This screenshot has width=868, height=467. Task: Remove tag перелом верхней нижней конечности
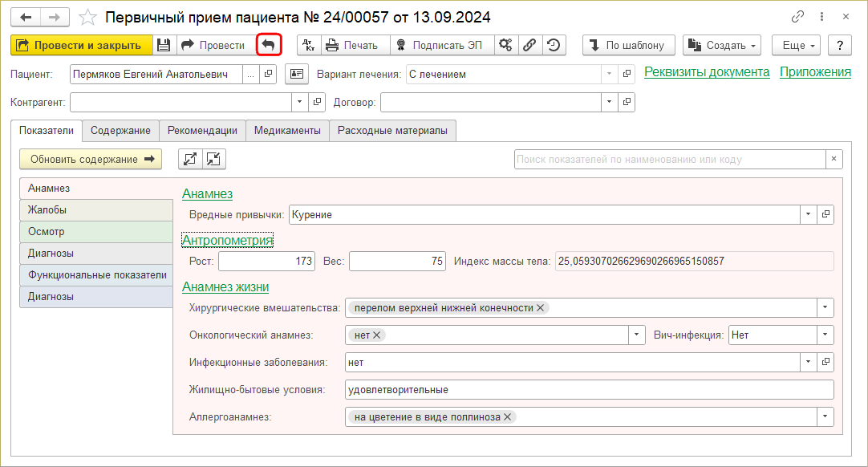(x=540, y=308)
